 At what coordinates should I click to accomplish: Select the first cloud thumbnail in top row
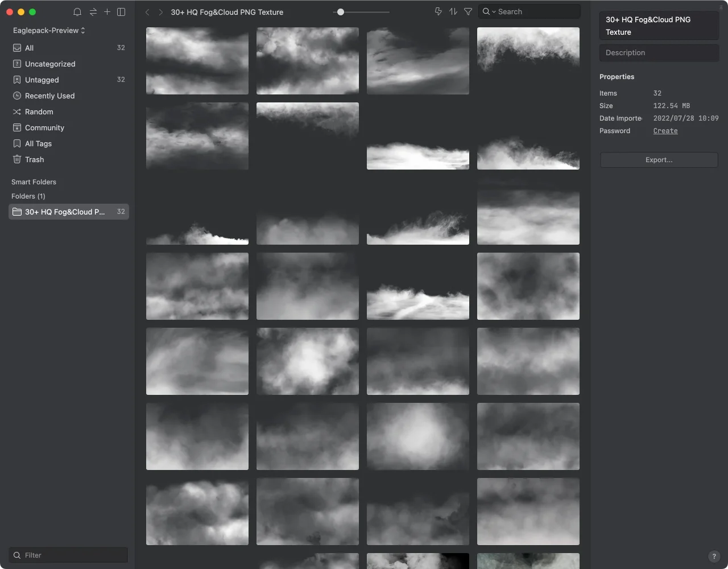[197, 61]
